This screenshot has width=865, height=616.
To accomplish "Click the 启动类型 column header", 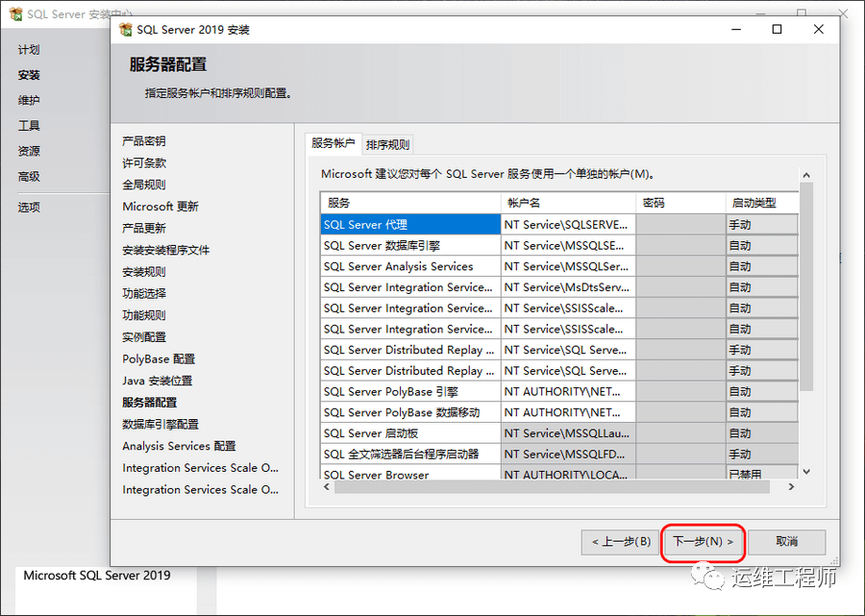I will click(x=762, y=203).
